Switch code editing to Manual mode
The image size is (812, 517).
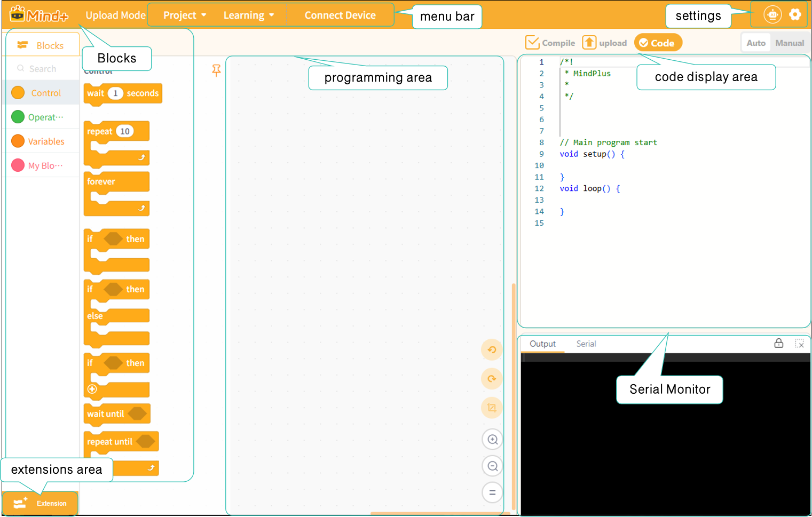pyautogui.click(x=790, y=43)
